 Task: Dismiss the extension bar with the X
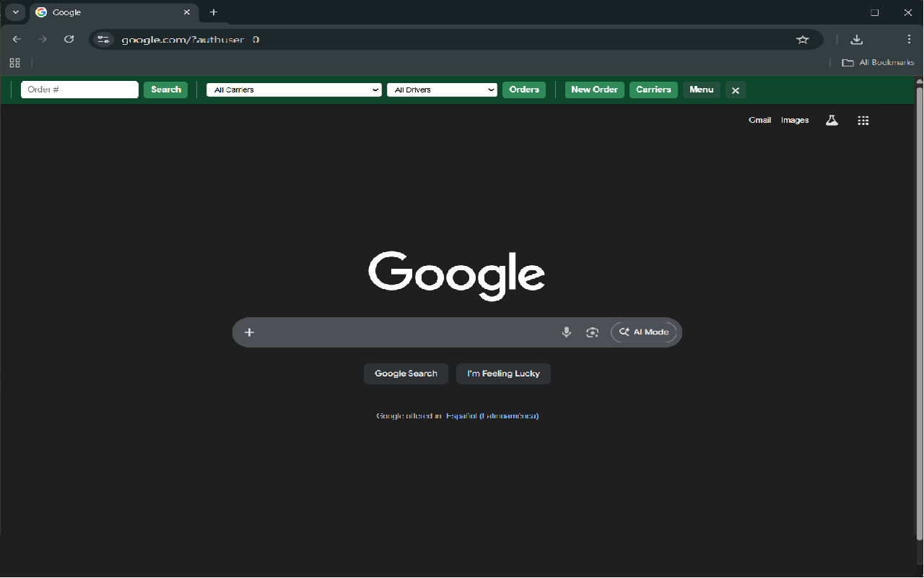tap(735, 90)
